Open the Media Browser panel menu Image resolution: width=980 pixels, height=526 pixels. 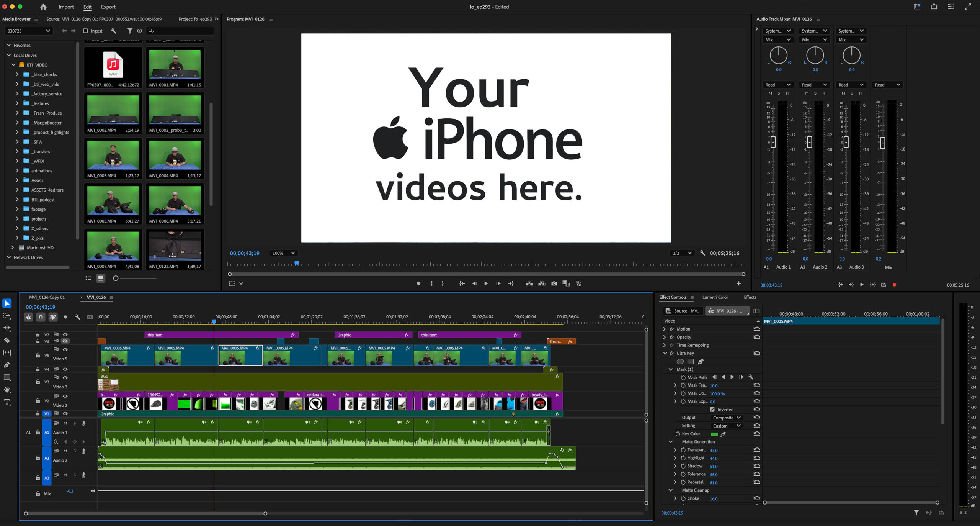tap(36, 19)
